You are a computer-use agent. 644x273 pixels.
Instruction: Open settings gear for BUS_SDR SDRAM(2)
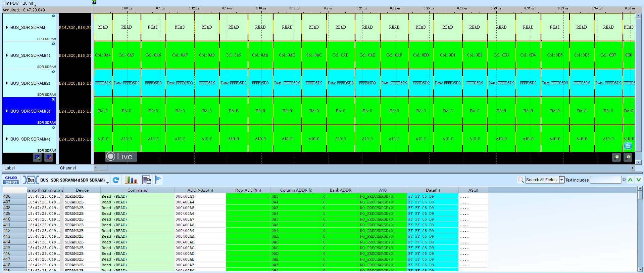53,72
